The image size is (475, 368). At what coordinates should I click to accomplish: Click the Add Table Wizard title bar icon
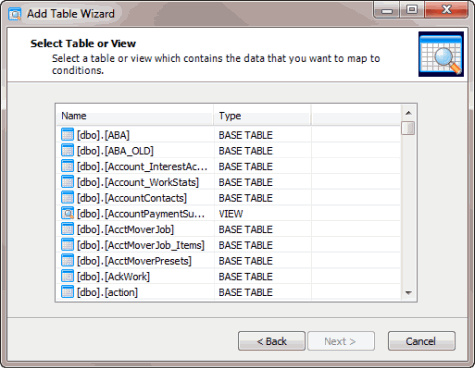(x=15, y=14)
